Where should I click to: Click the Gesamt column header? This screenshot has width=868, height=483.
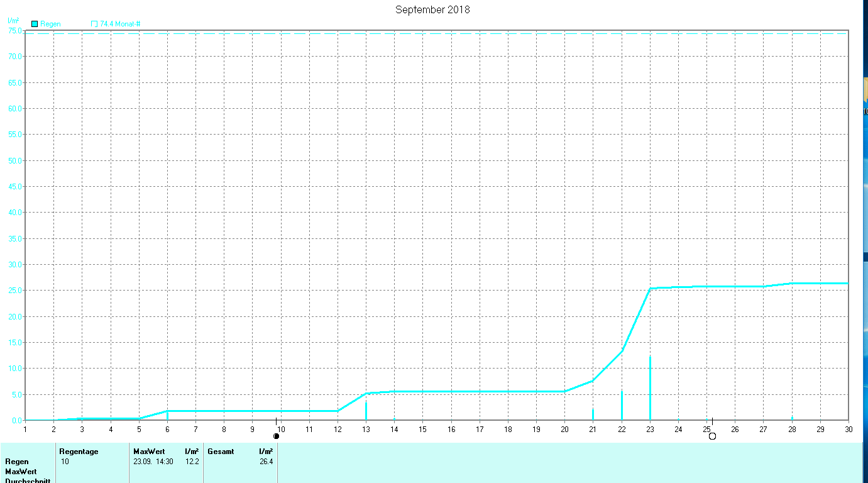click(221, 452)
